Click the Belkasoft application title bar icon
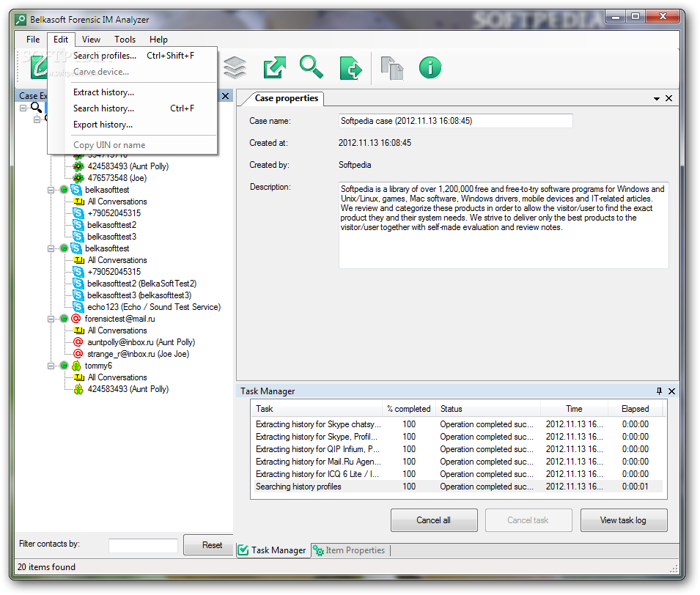The image size is (700, 595). tap(21, 20)
